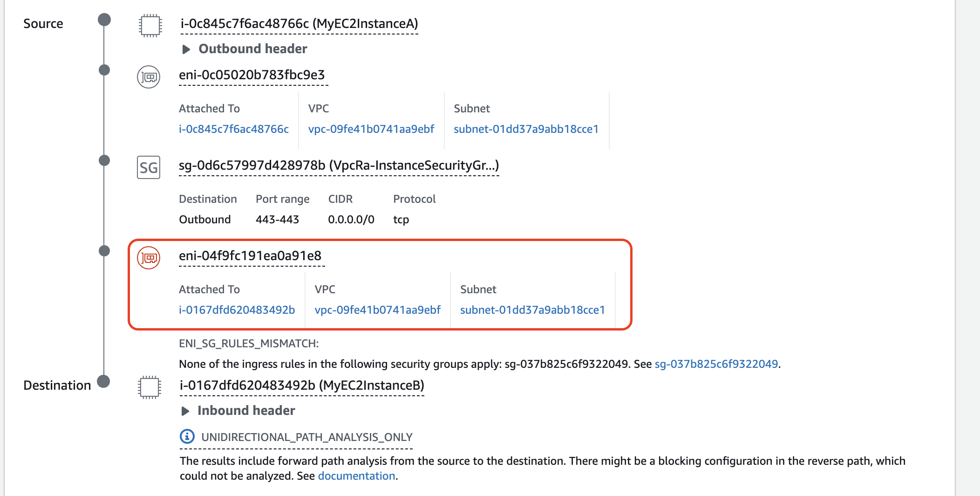Open the i-0167dfd620483492b Attached To link
The height and width of the screenshot is (496, 980).
click(238, 310)
